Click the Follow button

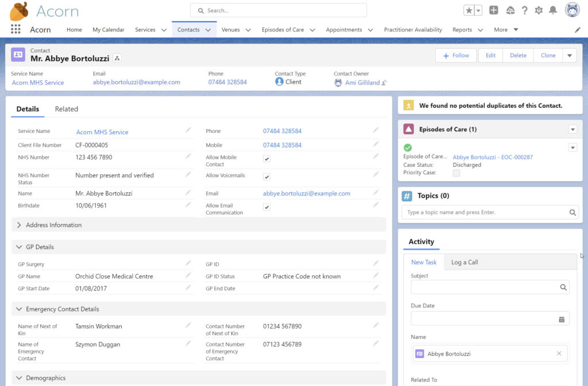tap(456, 56)
